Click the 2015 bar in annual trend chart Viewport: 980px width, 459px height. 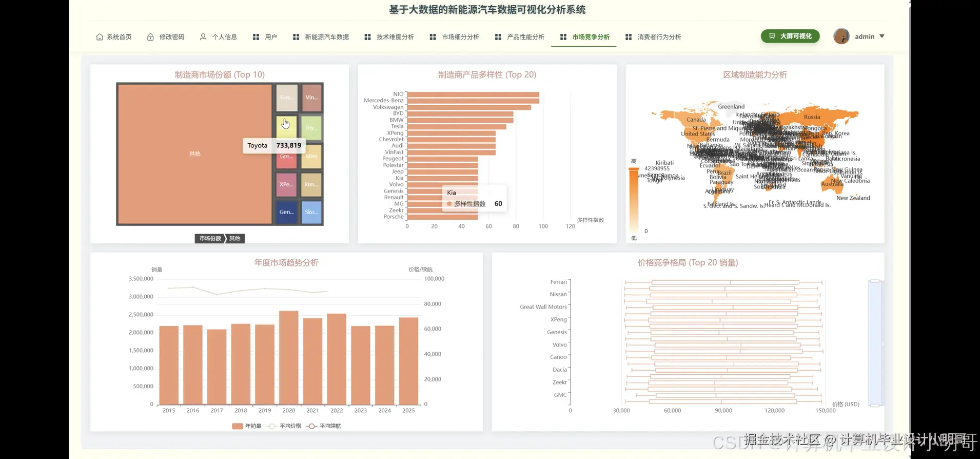pos(169,365)
